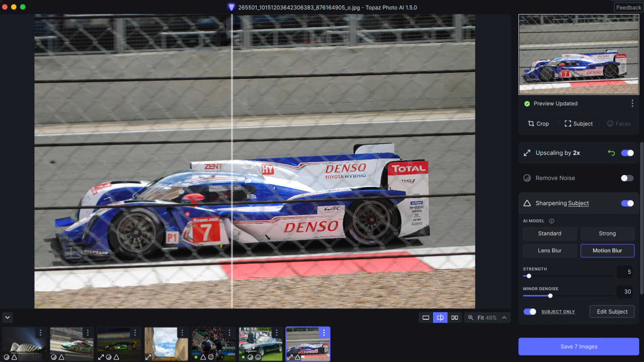Click the SUBJECT ONLY label link
The height and width of the screenshot is (362, 644).
coord(558,312)
